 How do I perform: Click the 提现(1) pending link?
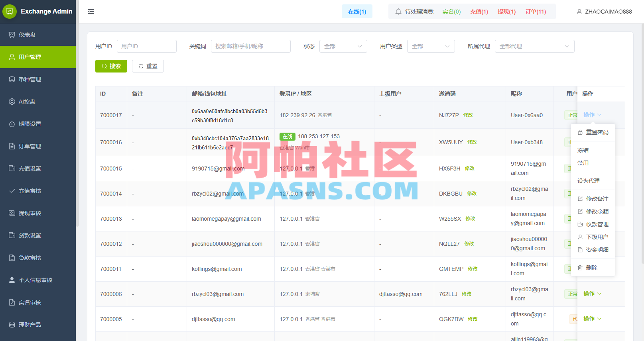coord(506,12)
